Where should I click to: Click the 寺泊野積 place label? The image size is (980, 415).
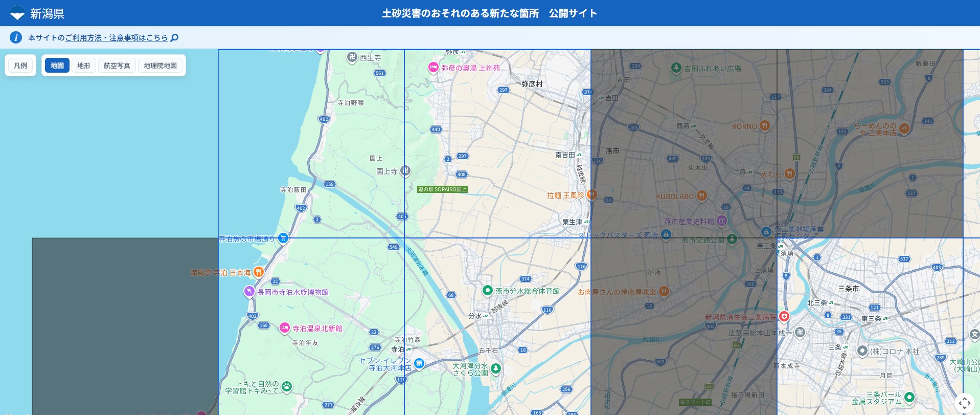click(351, 103)
